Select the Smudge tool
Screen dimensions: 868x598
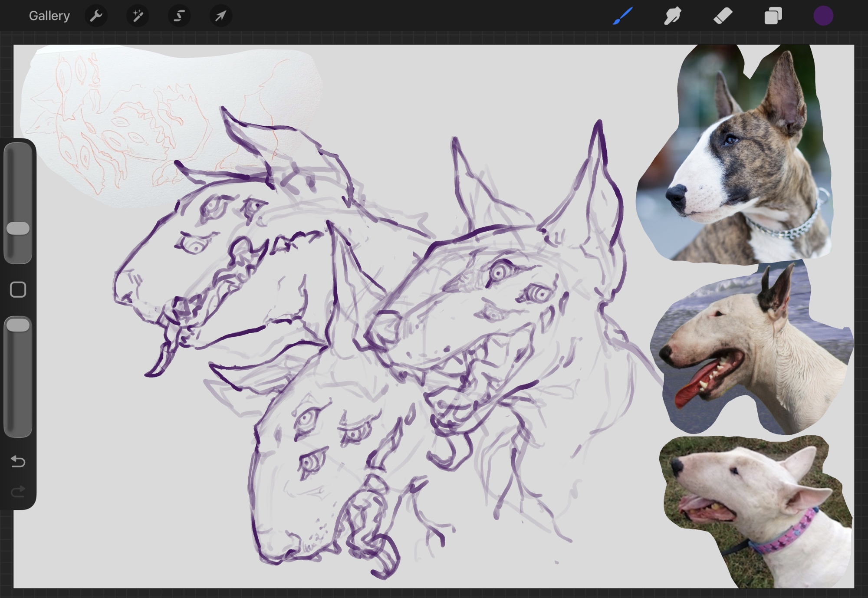point(672,16)
